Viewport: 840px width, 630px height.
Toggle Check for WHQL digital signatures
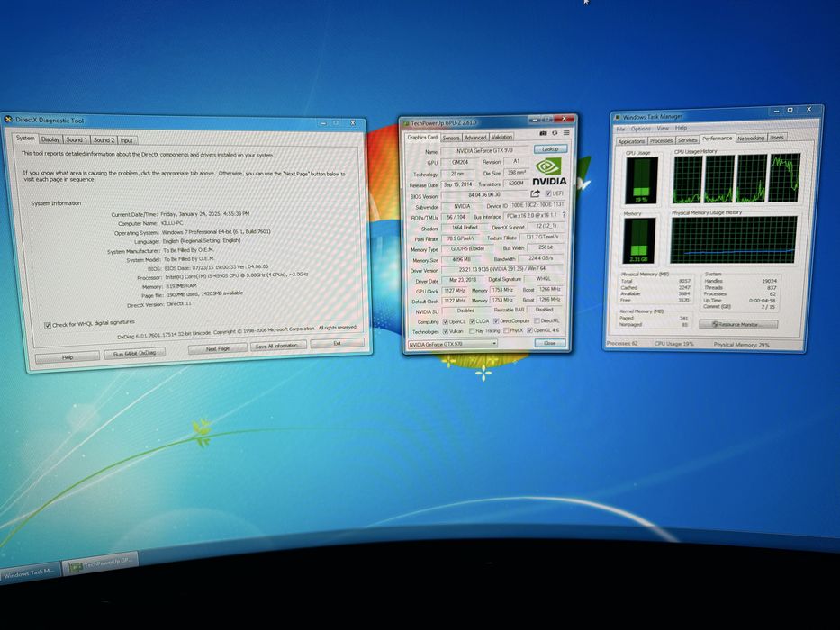tap(47, 325)
